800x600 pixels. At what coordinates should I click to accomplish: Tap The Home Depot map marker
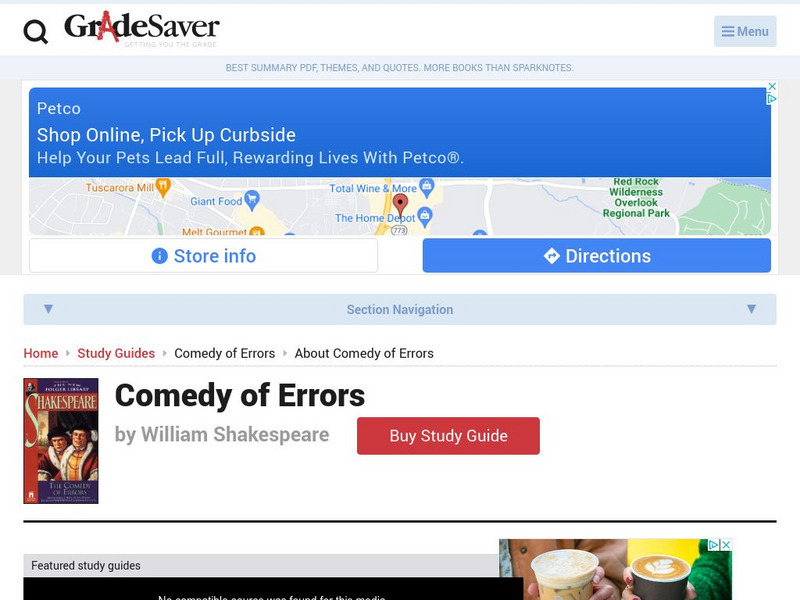point(424,217)
